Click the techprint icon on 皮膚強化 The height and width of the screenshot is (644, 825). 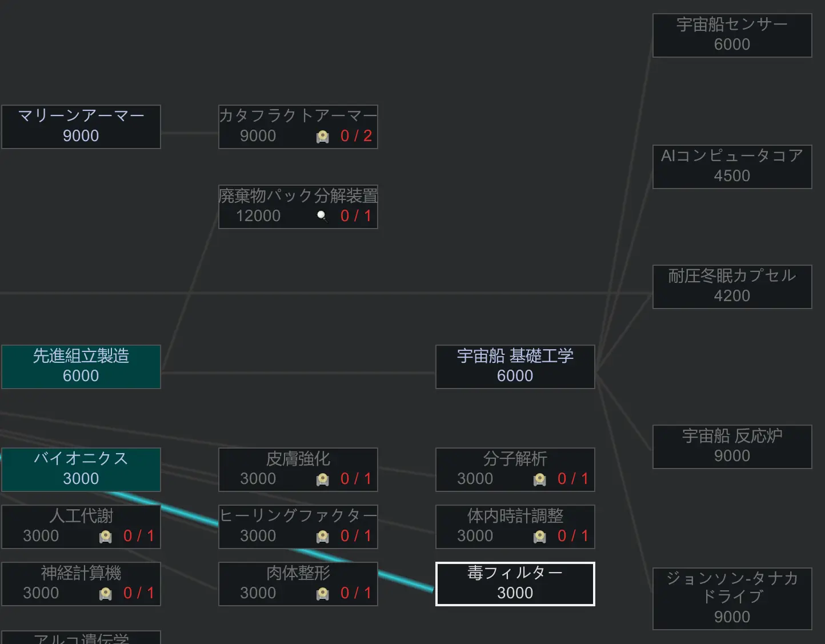(323, 479)
